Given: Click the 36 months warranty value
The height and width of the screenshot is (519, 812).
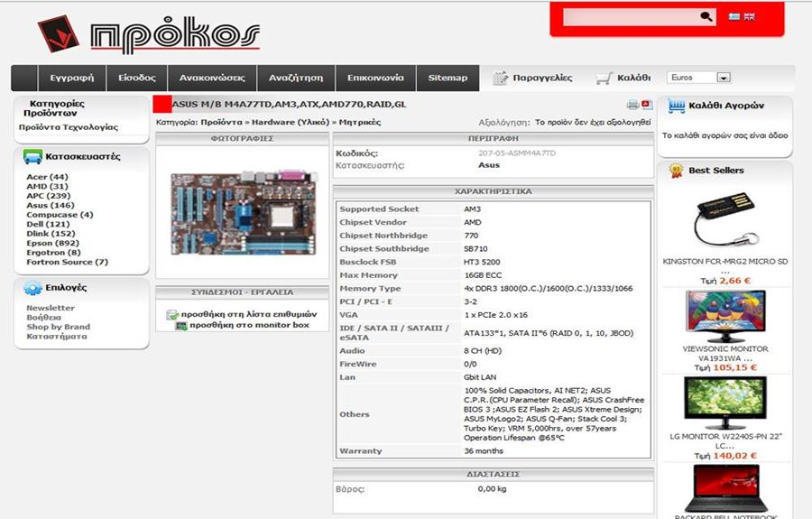Looking at the screenshot, I should coord(484,451).
